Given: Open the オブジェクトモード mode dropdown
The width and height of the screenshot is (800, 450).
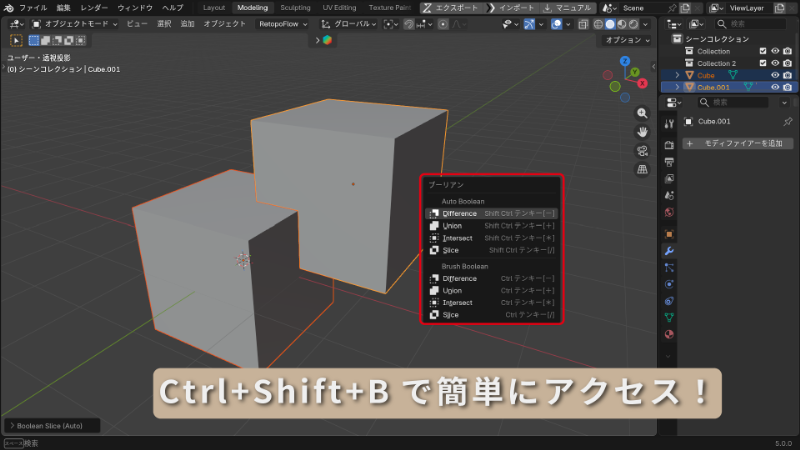Looking at the screenshot, I should pyautogui.click(x=75, y=23).
